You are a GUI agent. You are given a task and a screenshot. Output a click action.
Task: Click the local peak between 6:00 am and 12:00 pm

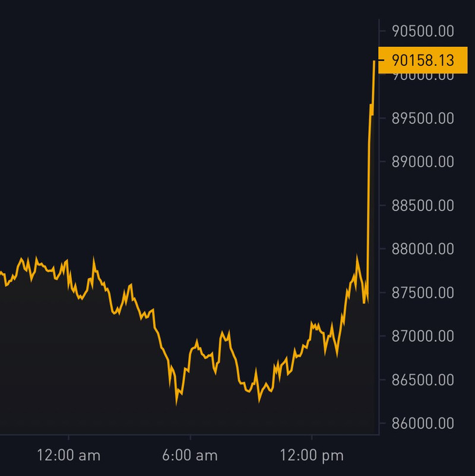point(223,332)
